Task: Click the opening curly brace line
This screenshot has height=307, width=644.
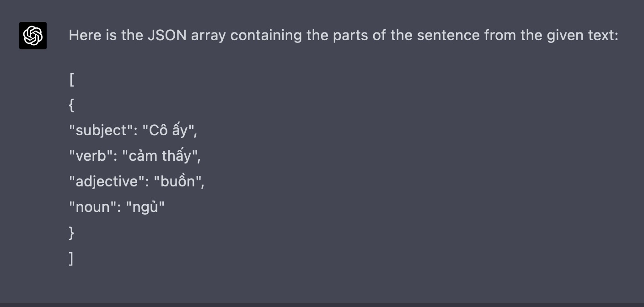Action: (x=71, y=106)
